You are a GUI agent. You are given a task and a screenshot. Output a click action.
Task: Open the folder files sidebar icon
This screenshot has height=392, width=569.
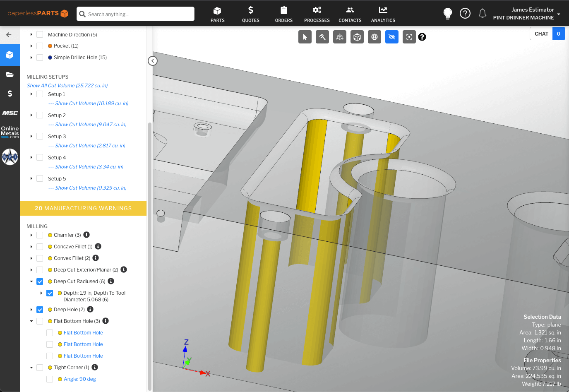click(x=10, y=75)
